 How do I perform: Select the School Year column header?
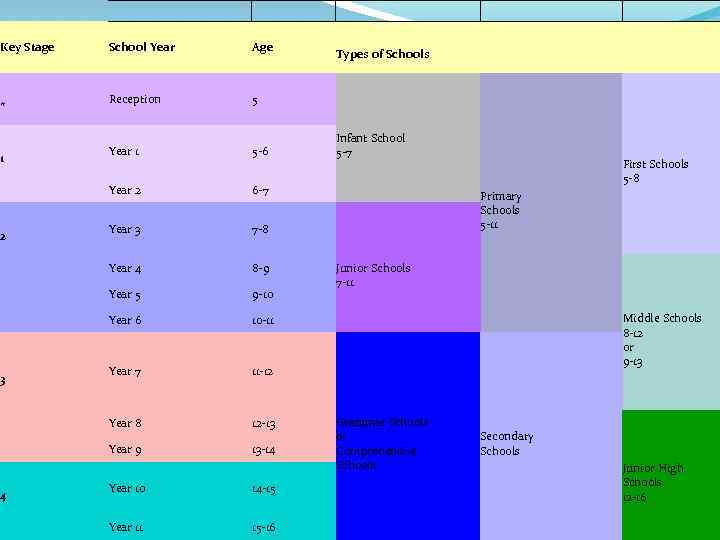[x=142, y=47]
